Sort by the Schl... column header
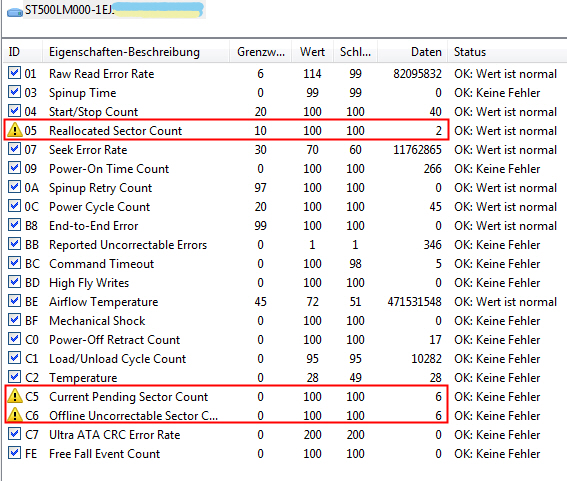567x481 pixels. [355, 52]
